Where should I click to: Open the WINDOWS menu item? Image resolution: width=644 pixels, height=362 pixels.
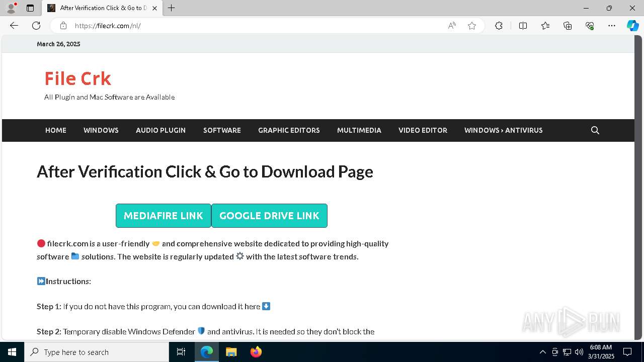(x=101, y=130)
